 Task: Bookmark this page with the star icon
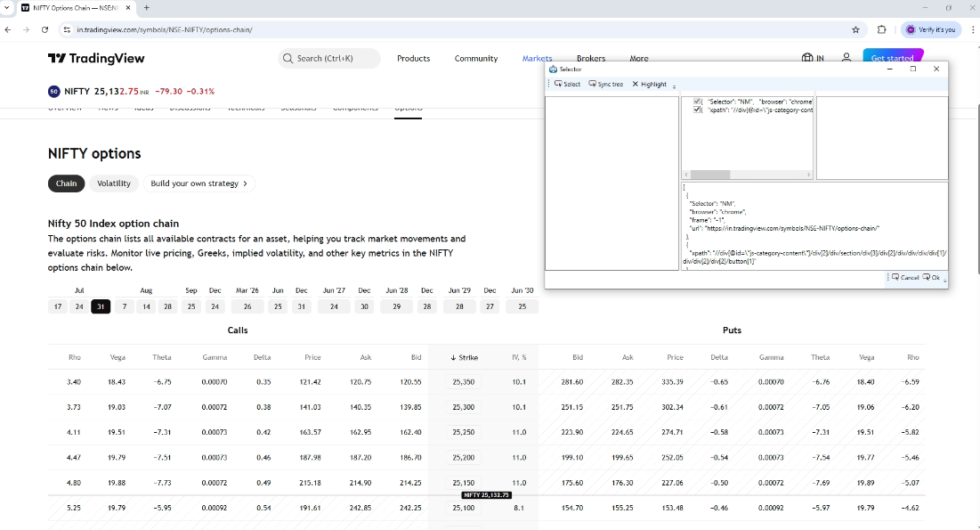pyautogui.click(x=855, y=29)
